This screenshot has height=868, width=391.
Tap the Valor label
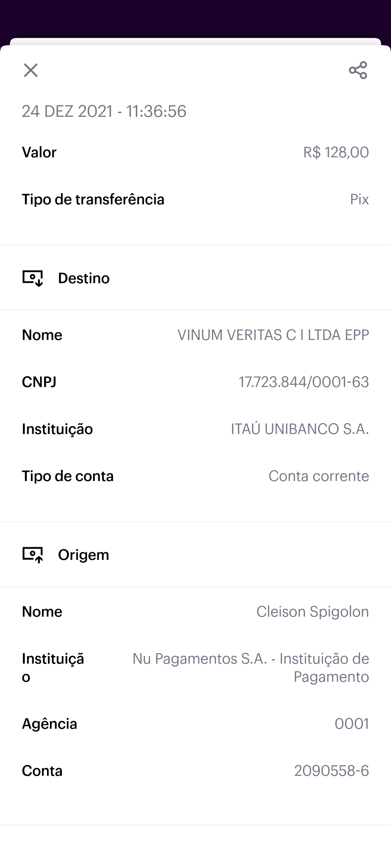[39, 152]
